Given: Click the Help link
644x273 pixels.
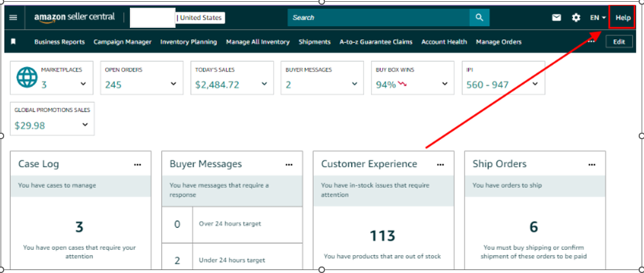Looking at the screenshot, I should click(x=623, y=18).
